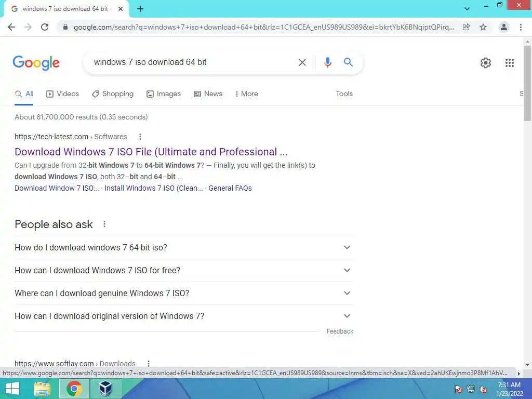532x399 pixels.
Task: Open the search Tools options
Action: click(x=344, y=94)
